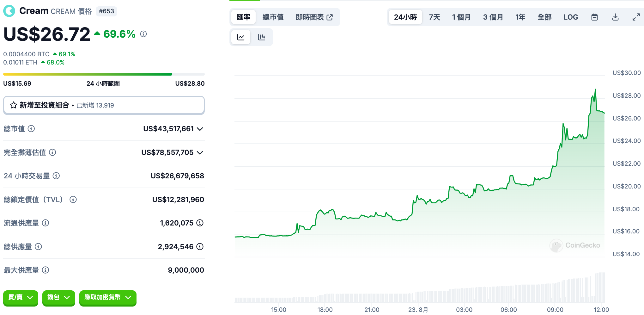
Task: Click the Cream coin logo icon
Action: (9, 11)
